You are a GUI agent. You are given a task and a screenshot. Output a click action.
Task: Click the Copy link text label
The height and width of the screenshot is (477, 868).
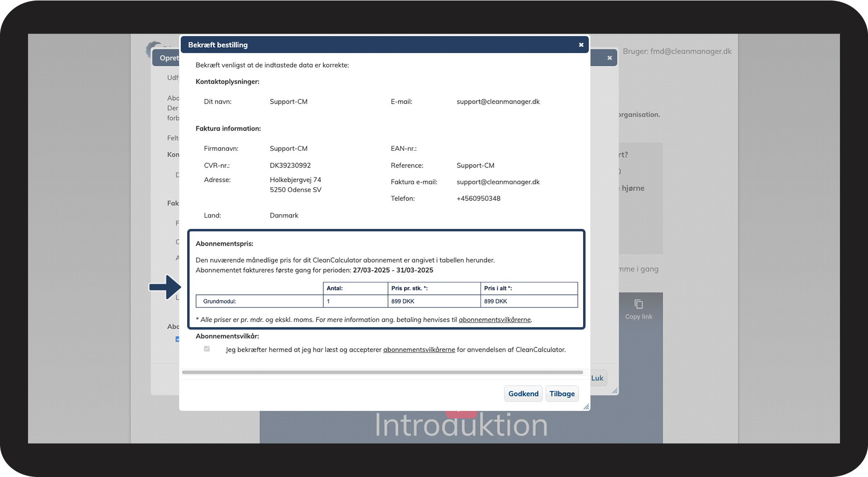tap(639, 317)
